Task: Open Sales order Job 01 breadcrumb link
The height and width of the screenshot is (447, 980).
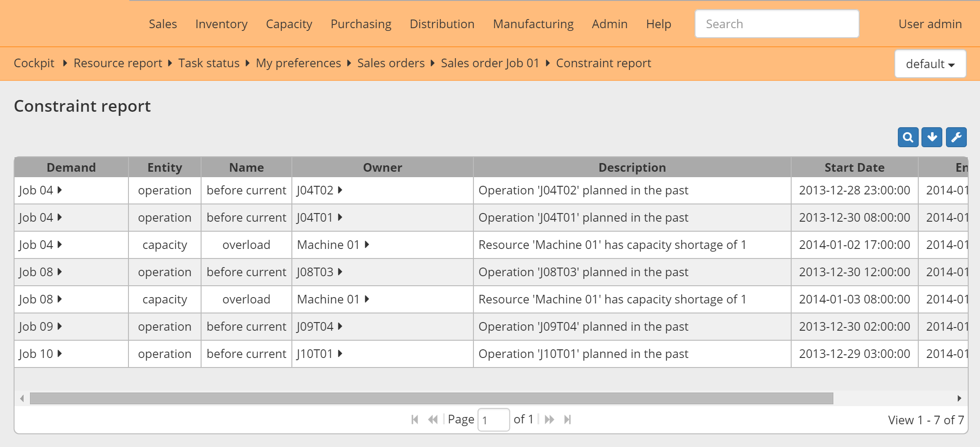Action: click(490, 63)
